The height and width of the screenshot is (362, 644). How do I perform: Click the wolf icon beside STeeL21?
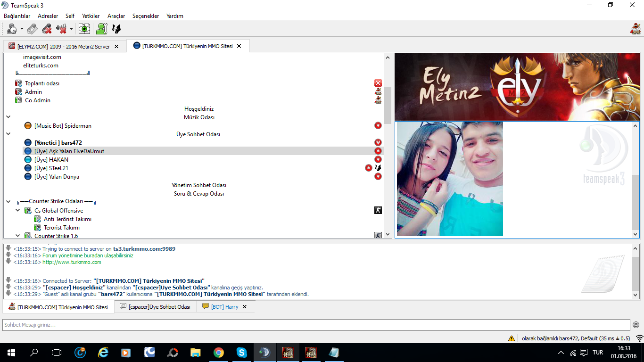point(378,168)
